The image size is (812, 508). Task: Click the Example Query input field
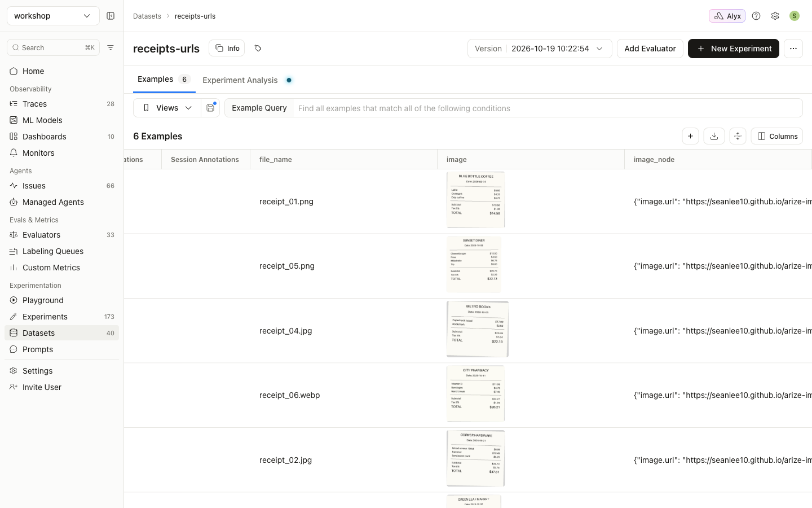click(x=547, y=108)
